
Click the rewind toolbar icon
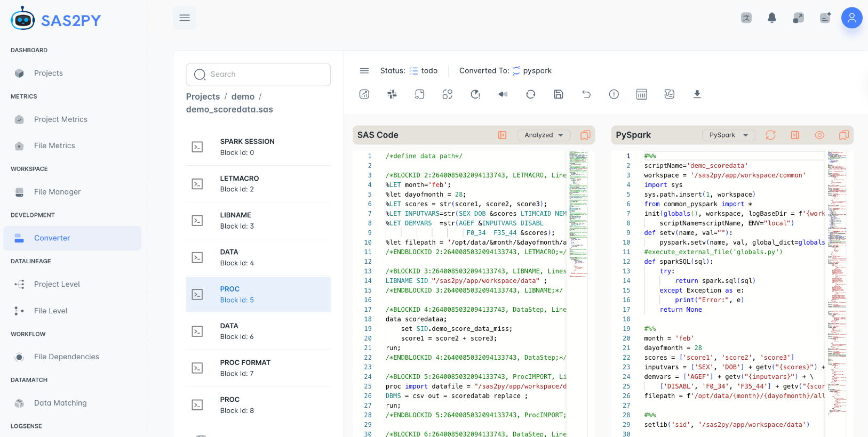503,94
